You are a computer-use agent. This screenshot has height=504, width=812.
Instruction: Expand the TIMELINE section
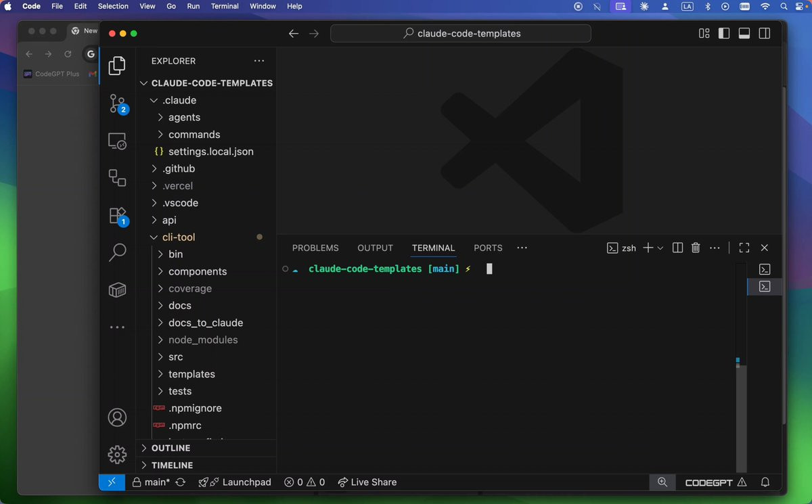pos(206,465)
